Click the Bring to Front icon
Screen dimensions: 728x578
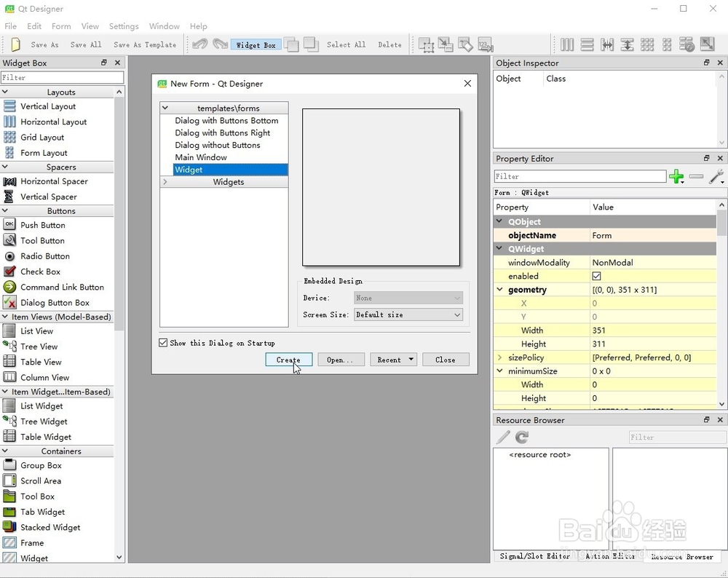(311, 44)
